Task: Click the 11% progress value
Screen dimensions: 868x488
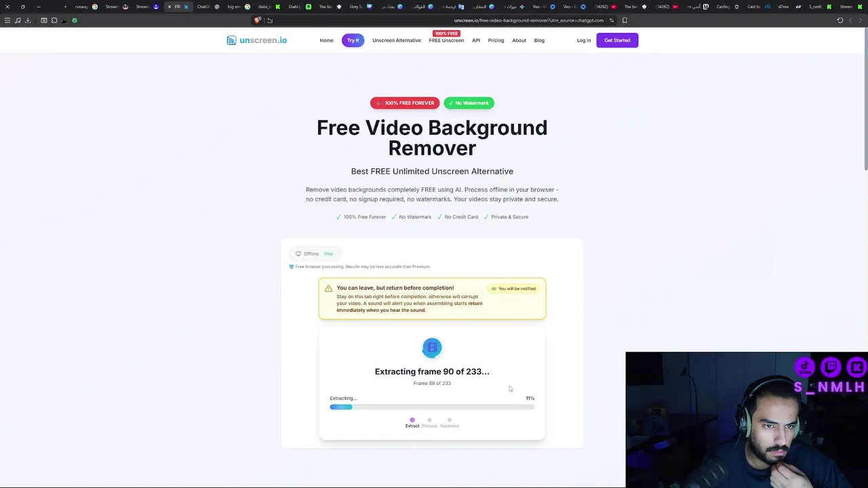Action: pyautogui.click(x=530, y=399)
